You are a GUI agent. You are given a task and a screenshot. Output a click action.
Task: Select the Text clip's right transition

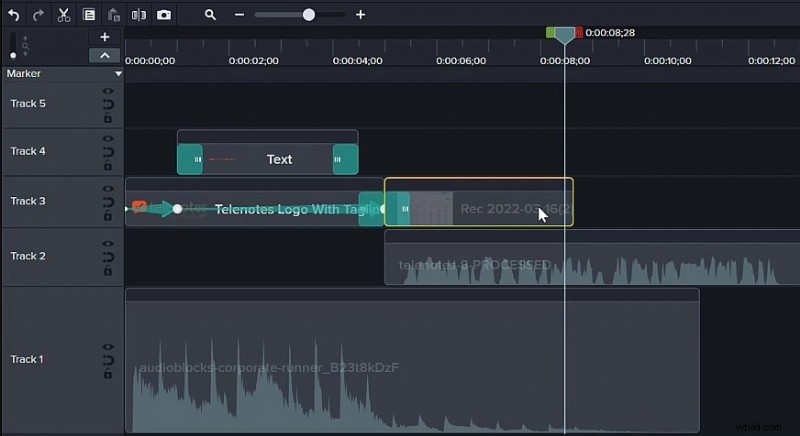[345, 160]
